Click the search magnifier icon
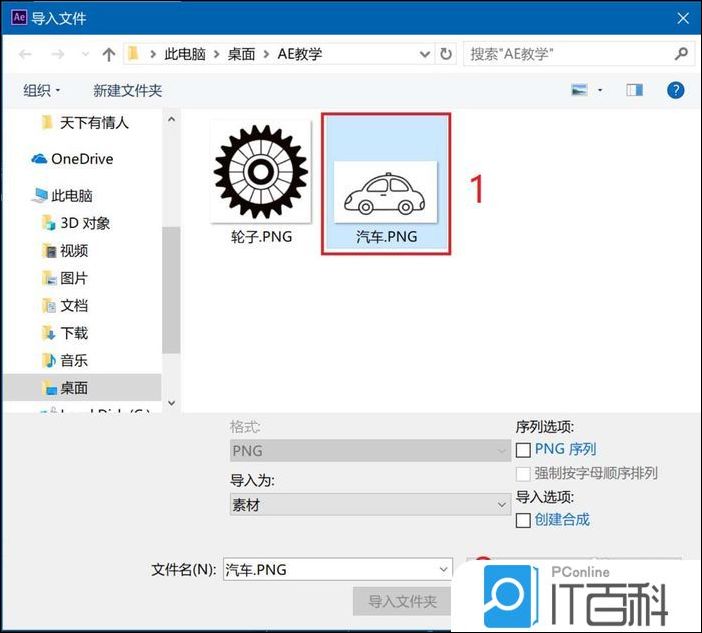This screenshot has height=633, width=702. coord(681,54)
